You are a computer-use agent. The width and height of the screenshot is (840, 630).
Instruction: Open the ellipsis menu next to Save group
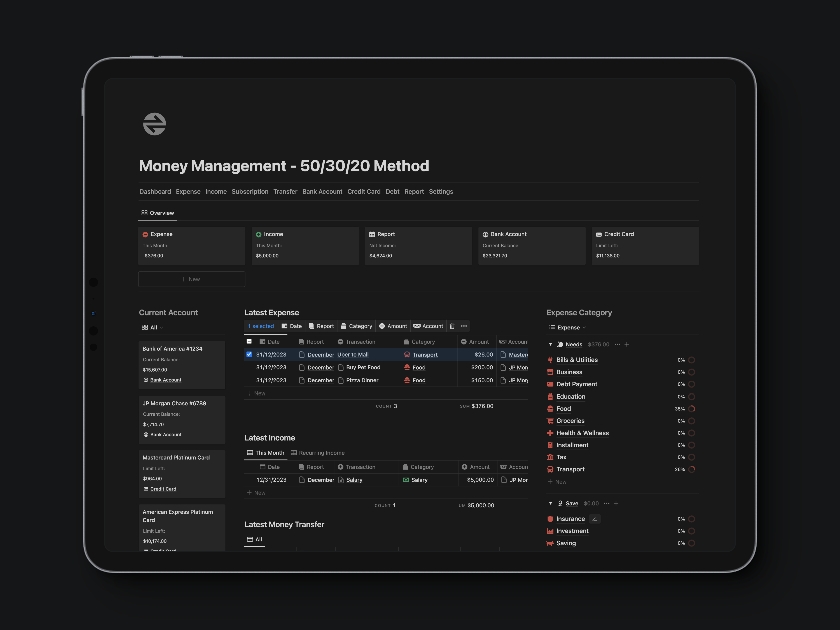point(606,503)
